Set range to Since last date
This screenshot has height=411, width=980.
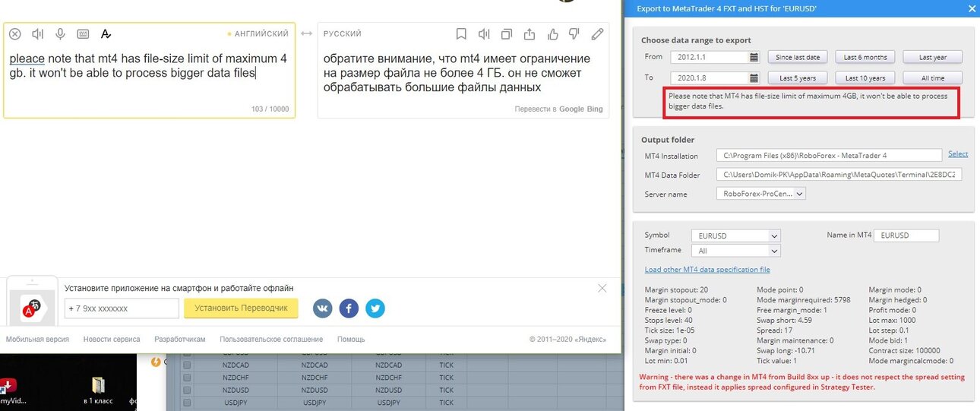(798, 57)
